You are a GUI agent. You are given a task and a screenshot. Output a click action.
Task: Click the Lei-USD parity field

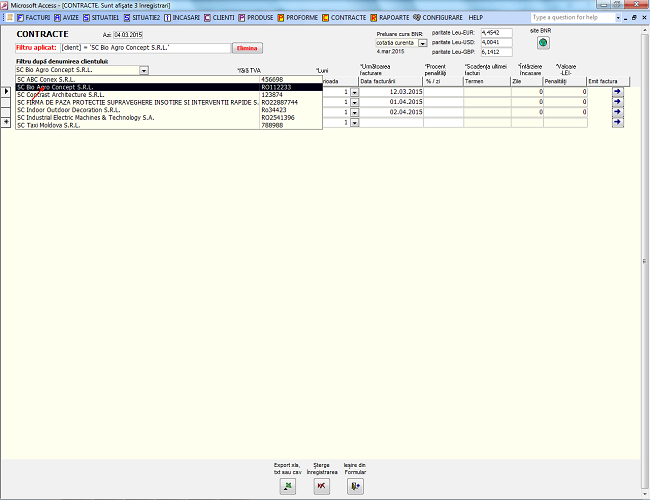[x=497, y=42]
